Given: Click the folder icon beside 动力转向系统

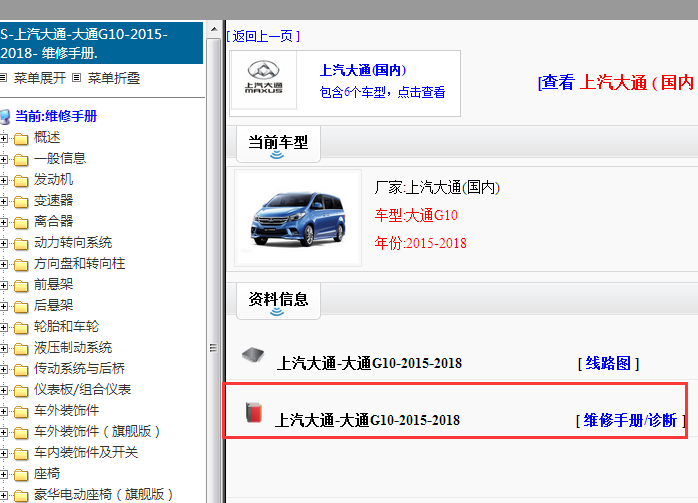Looking at the screenshot, I should [20, 244].
